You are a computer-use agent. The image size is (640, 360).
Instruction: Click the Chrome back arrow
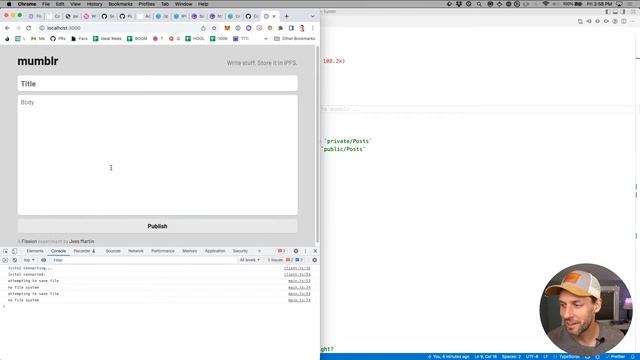[x=7, y=28]
